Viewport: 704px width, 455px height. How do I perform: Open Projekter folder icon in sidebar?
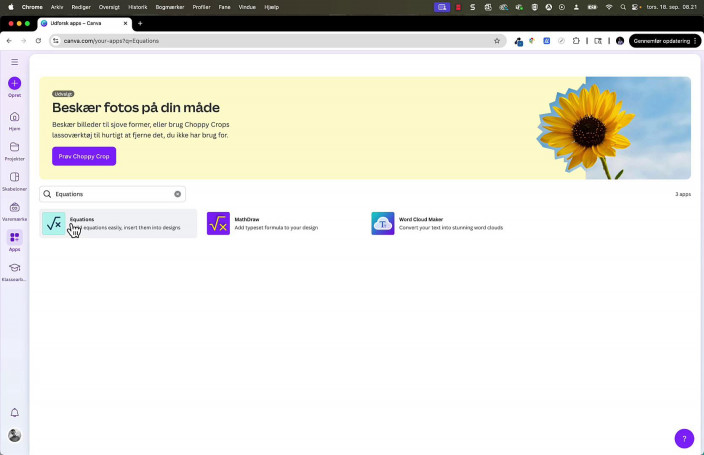(14, 147)
